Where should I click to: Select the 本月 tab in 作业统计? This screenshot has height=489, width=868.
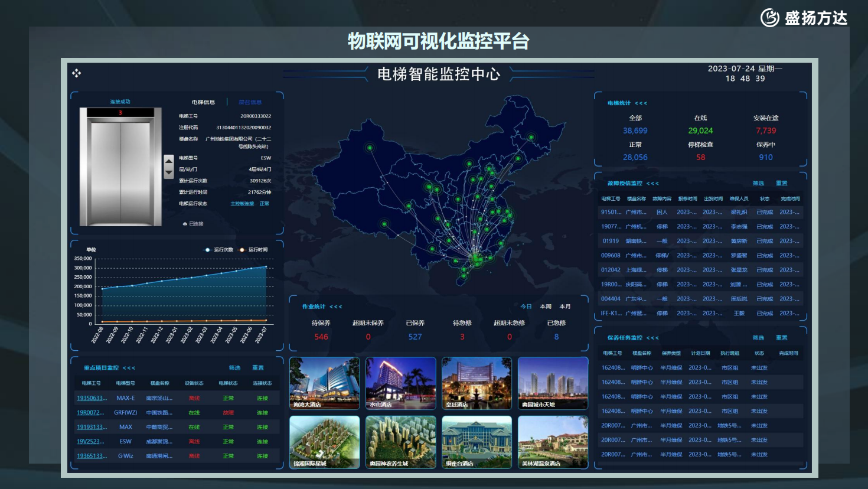click(x=565, y=307)
